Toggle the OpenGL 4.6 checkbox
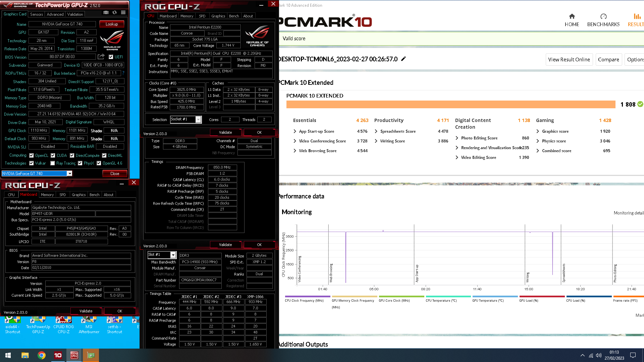Image resolution: width=644 pixels, height=362 pixels. click(x=99, y=163)
